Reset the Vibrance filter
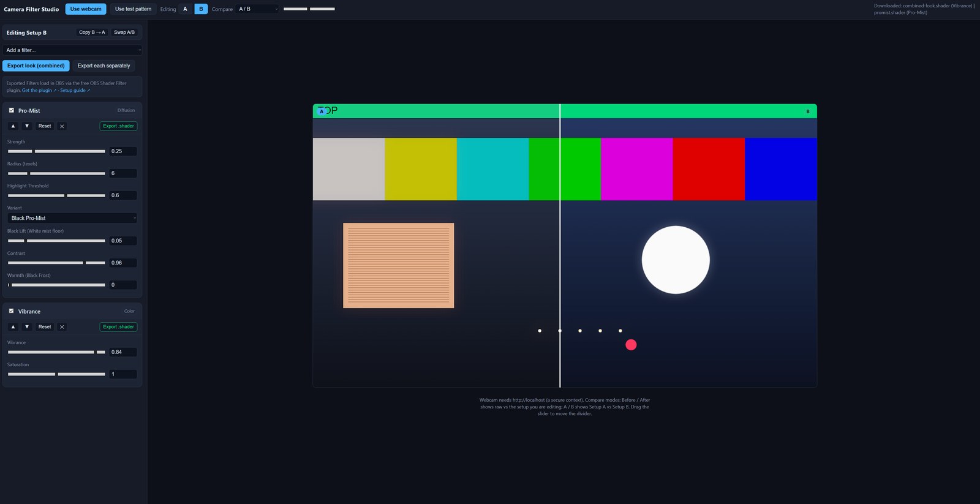Image resolution: width=980 pixels, height=504 pixels. [45, 327]
